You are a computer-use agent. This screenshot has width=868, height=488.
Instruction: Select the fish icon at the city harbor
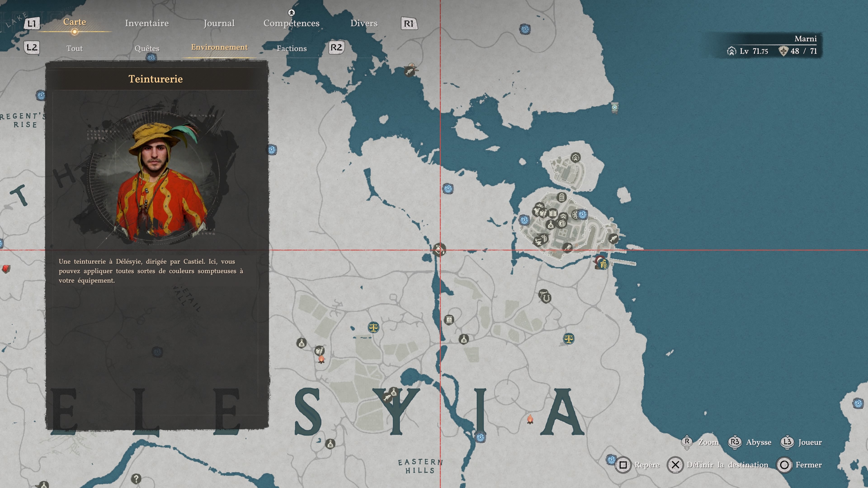[x=613, y=239]
